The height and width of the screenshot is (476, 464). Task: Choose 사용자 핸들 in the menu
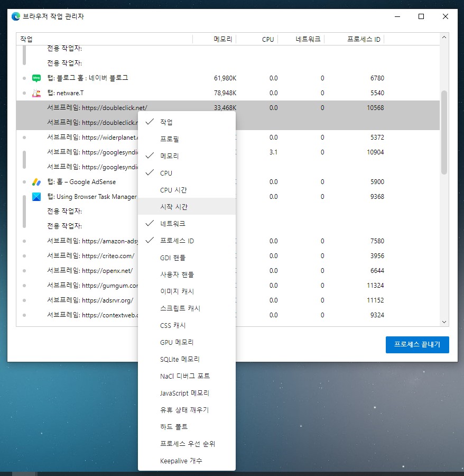tap(187, 274)
